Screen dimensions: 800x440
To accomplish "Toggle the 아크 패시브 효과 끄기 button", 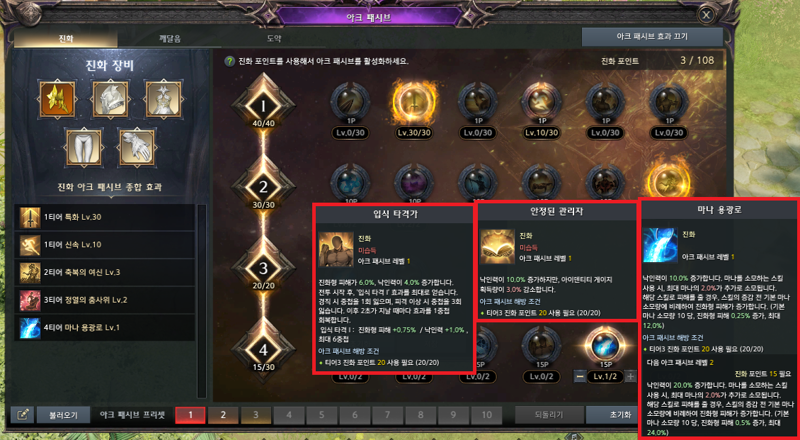I will pos(652,37).
